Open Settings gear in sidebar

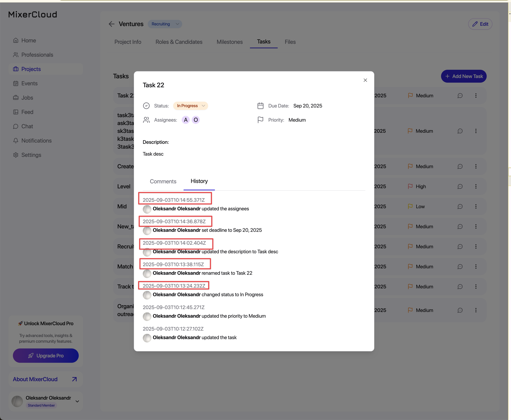[x=16, y=155]
